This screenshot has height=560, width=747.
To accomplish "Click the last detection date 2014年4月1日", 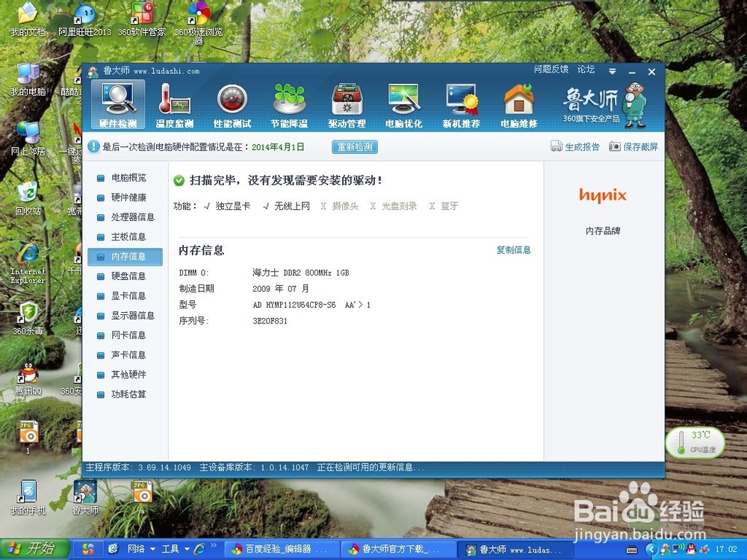I will 278,147.
